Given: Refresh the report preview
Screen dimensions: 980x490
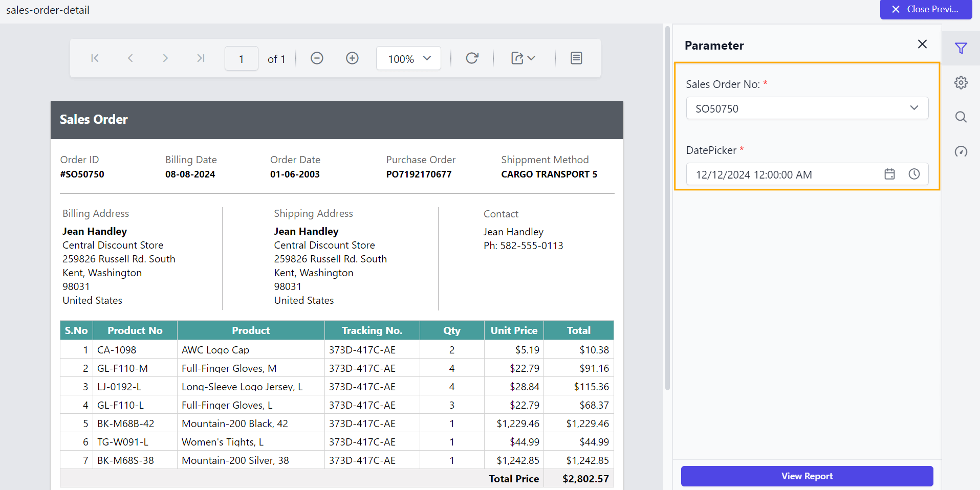Looking at the screenshot, I should (472, 58).
